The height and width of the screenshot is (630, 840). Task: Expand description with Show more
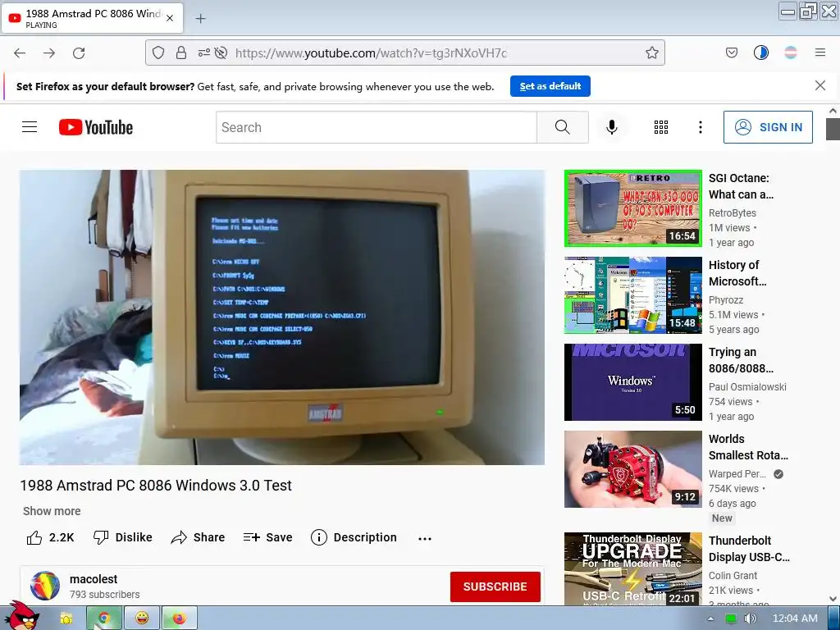(52, 511)
